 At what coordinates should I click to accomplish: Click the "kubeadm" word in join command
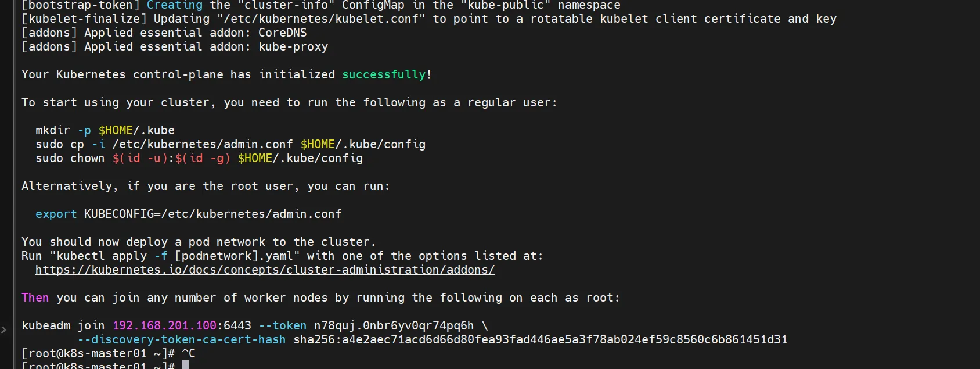coord(46,325)
